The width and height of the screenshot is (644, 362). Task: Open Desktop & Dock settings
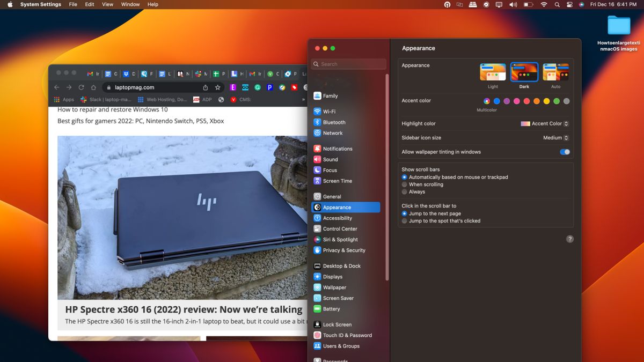[x=339, y=265]
